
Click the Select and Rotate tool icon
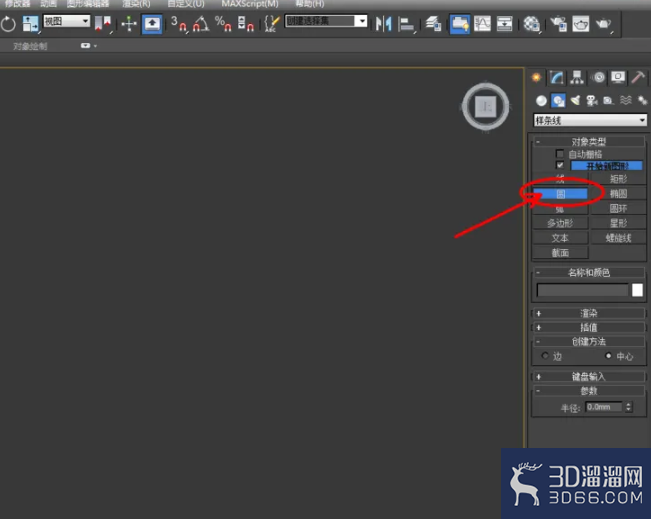[8, 24]
